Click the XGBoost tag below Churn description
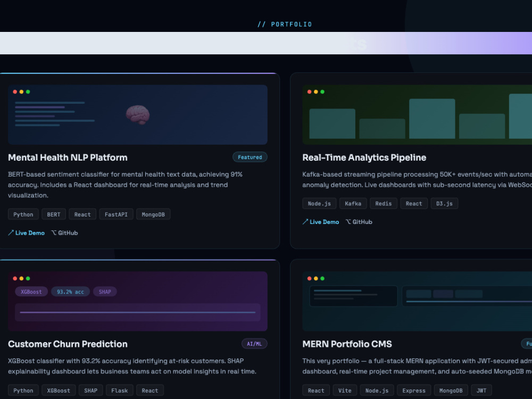This screenshot has height=399, width=532. [x=59, y=390]
